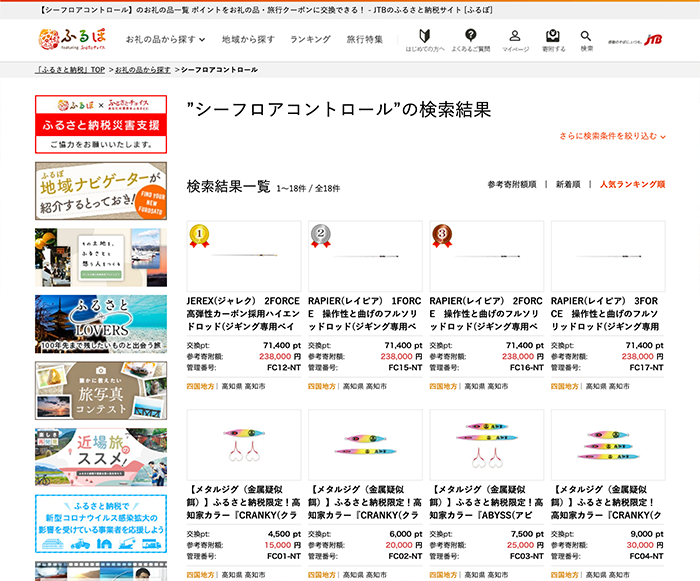
Task: Click 高知県 高知市 under the FC12-NT item
Action: (x=243, y=386)
